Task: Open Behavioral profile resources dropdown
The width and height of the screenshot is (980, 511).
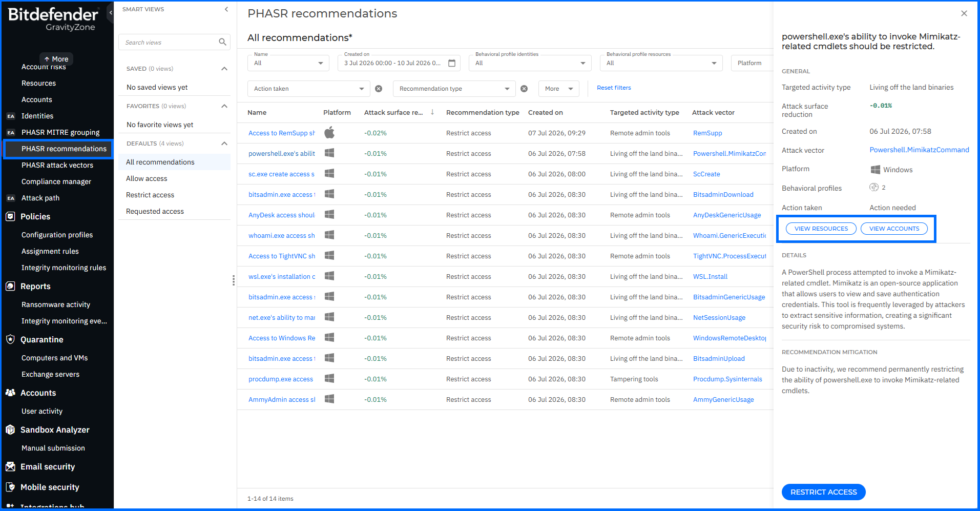Action: 661,63
